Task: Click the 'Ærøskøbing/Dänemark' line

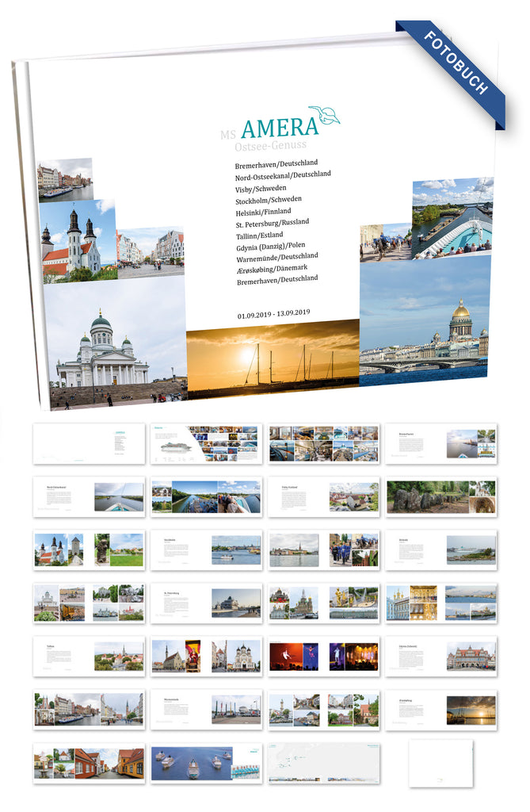Action: (272, 270)
